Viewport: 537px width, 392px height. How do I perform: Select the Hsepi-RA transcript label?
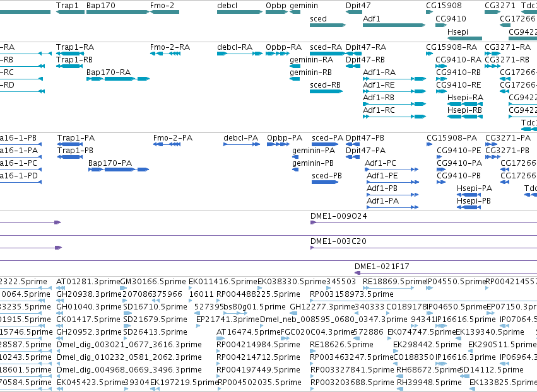(465, 98)
